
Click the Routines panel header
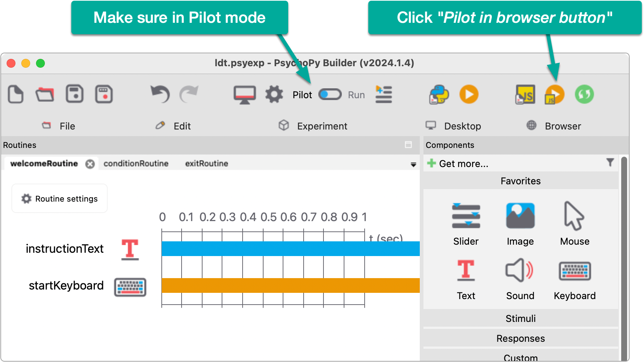(210, 145)
